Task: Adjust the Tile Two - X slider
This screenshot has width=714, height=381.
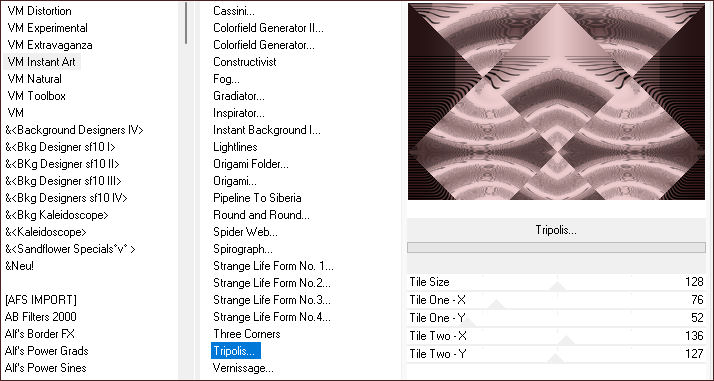Action: tap(556, 336)
